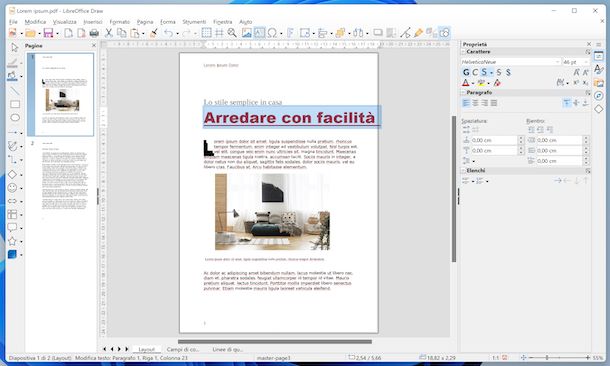Open the Navigator deck in sidebar

599,96
